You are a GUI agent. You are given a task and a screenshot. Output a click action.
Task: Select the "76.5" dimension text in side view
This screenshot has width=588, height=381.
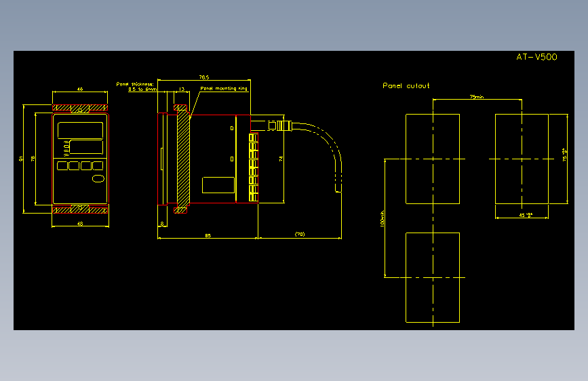[204, 77]
